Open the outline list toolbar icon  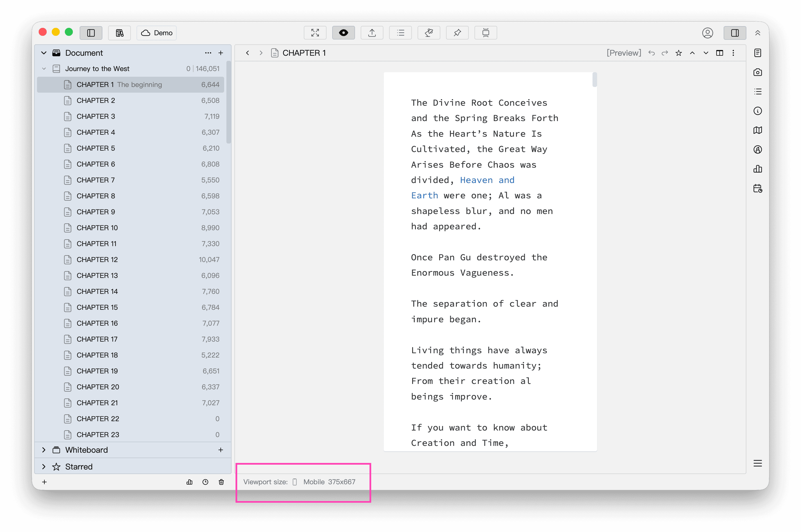click(400, 33)
